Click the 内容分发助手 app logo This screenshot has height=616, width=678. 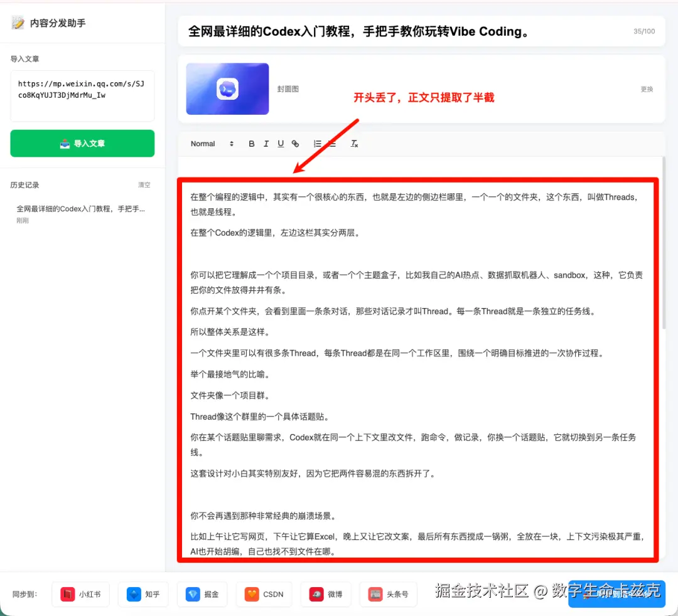coord(19,21)
